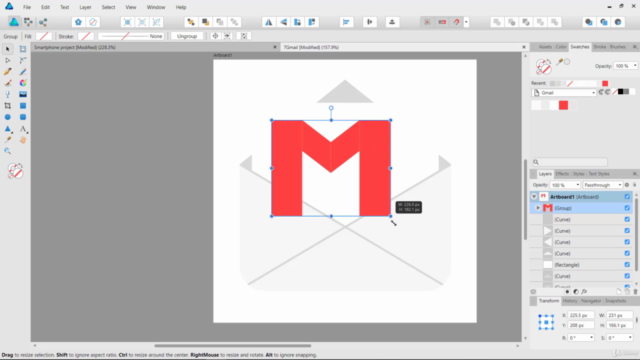This screenshot has height=360, width=640.
Task: Select the Fill gradient color wheel tool
Action: tap(23, 83)
